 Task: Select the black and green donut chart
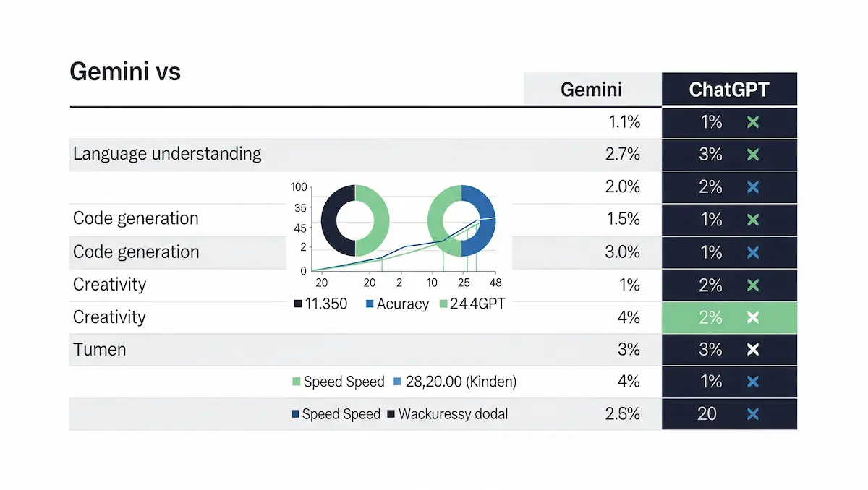coord(355,220)
